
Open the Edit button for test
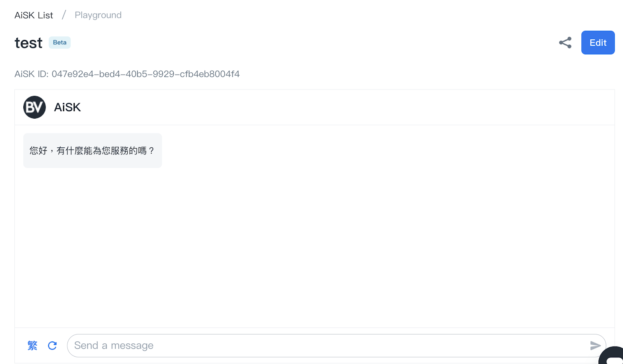pos(598,42)
